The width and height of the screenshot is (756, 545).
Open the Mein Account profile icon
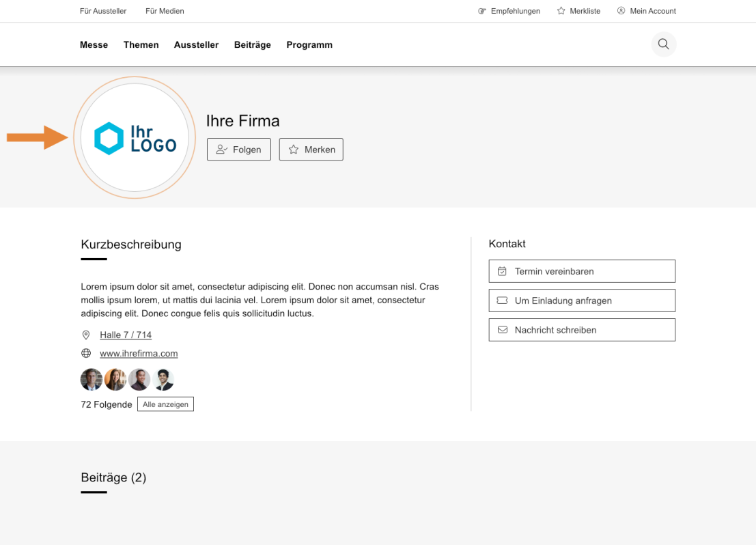[x=621, y=10]
